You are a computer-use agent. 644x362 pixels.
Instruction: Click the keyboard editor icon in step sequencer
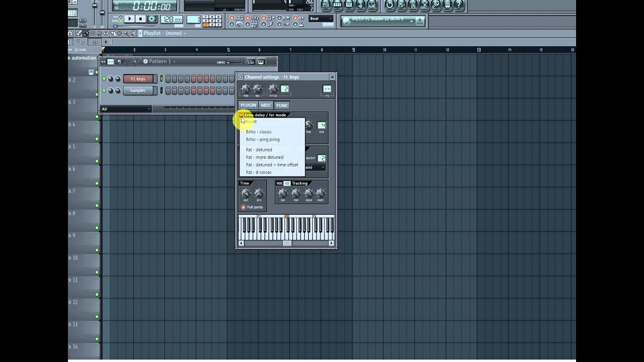point(261,62)
